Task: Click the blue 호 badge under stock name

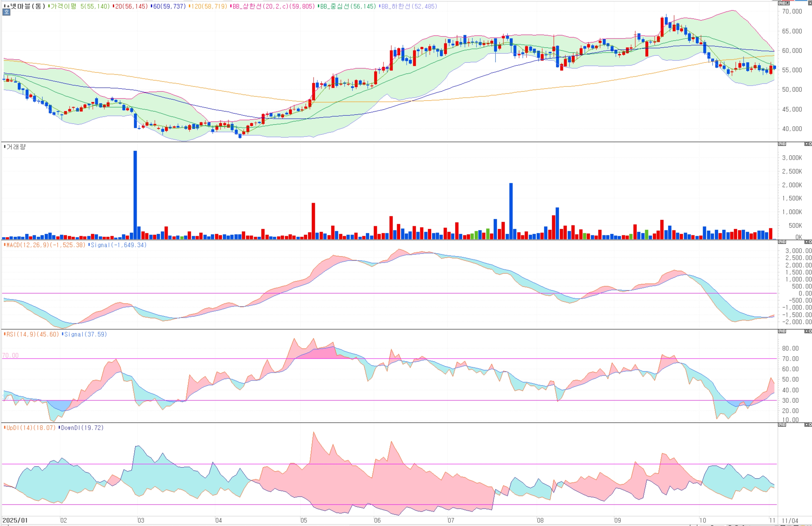Action: (x=6, y=12)
